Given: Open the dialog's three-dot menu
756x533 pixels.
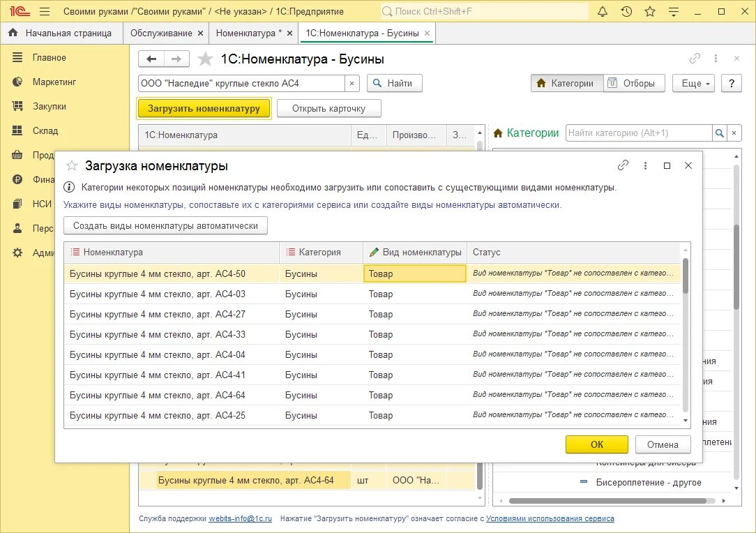Looking at the screenshot, I should tap(645, 165).
